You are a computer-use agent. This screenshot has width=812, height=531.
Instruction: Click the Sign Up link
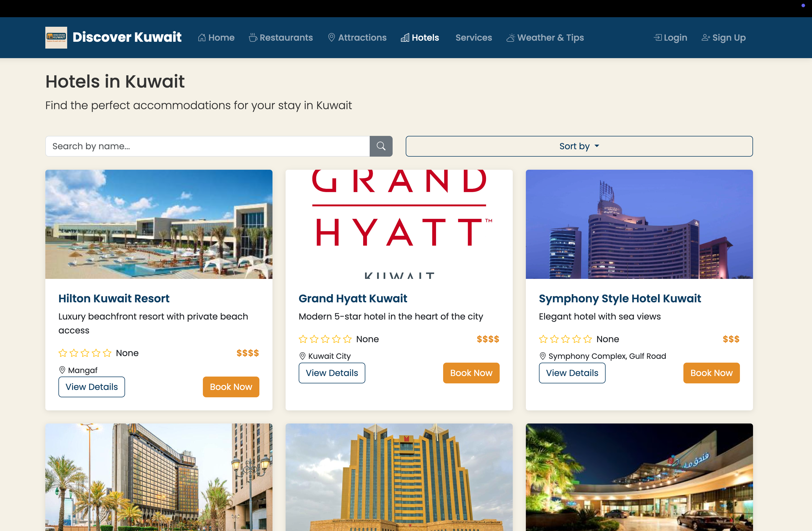pyautogui.click(x=724, y=37)
